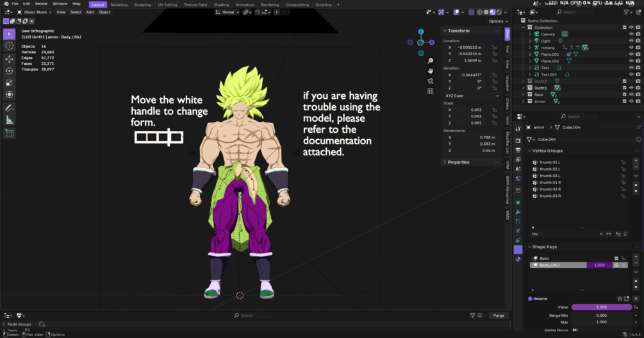Choose the Move tool in toolbar
The image size is (644, 338).
pyautogui.click(x=9, y=59)
